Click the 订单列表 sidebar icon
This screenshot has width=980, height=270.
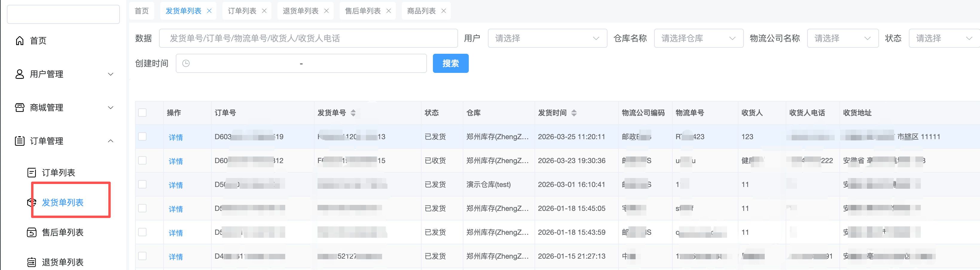(32, 173)
